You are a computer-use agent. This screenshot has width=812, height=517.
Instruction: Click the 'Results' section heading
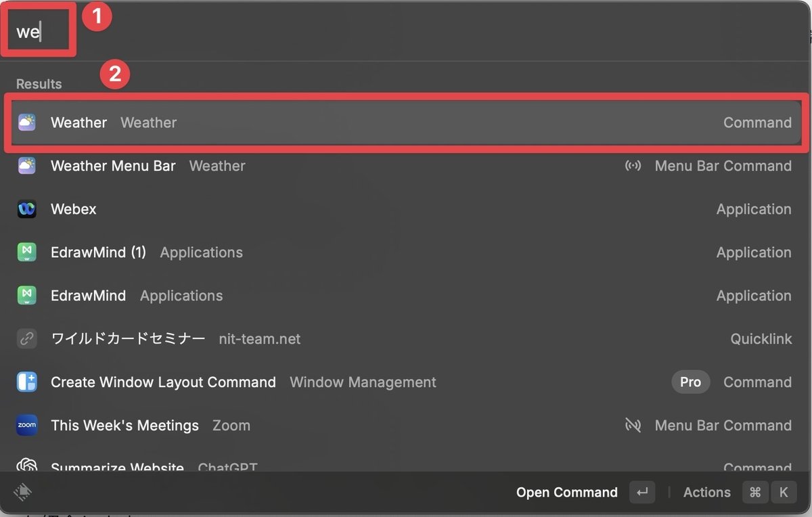click(x=39, y=84)
